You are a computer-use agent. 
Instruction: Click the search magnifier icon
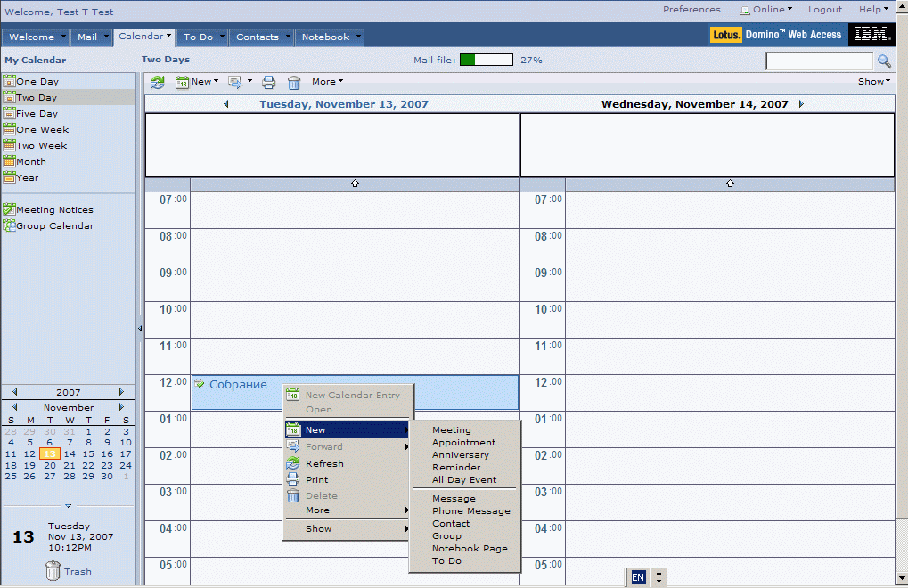tap(884, 61)
